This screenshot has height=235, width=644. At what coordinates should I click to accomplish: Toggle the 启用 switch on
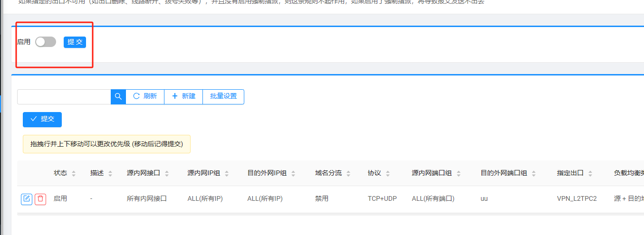[46, 42]
